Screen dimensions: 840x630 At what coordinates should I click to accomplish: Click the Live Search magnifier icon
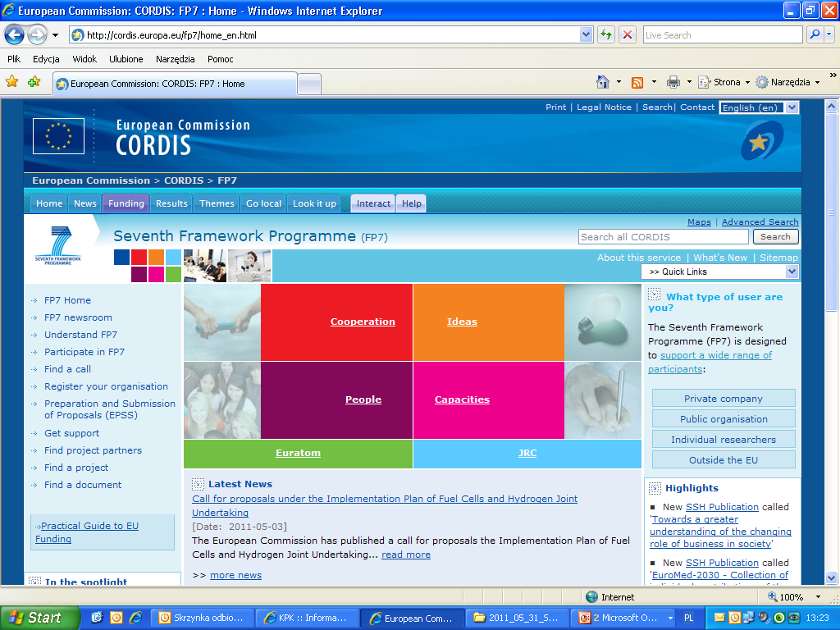coord(815,34)
